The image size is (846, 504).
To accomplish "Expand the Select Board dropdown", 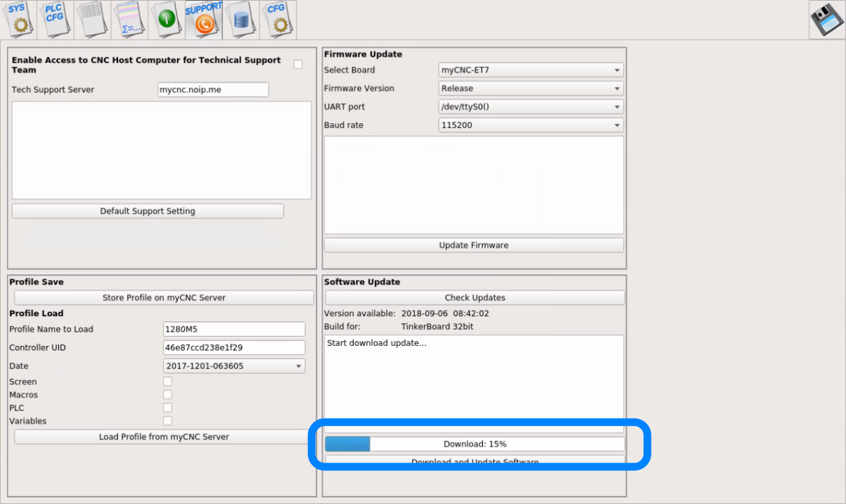I will pos(530,70).
